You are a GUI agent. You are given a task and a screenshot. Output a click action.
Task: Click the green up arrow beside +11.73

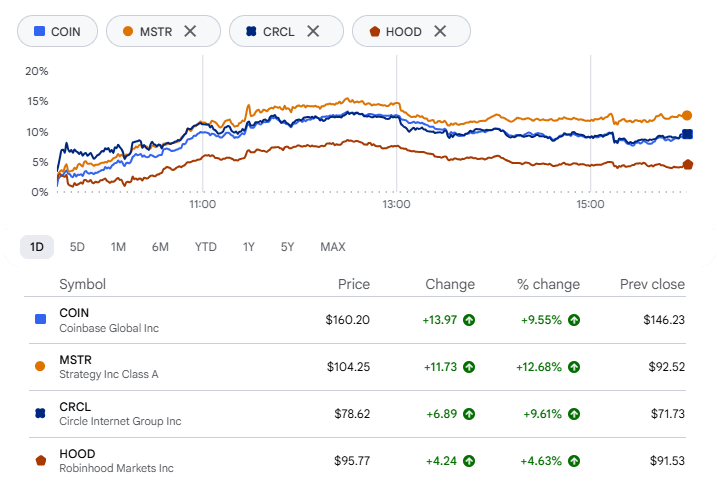pyautogui.click(x=469, y=367)
